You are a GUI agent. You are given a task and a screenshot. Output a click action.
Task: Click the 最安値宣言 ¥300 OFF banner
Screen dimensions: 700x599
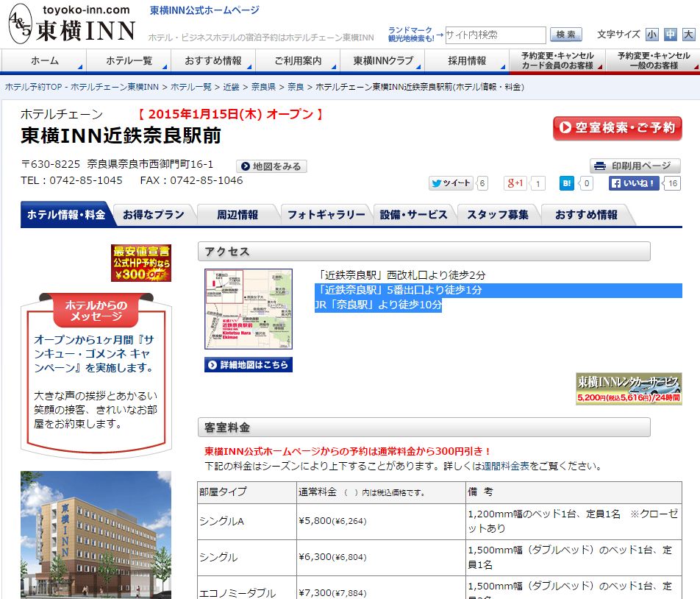141,263
